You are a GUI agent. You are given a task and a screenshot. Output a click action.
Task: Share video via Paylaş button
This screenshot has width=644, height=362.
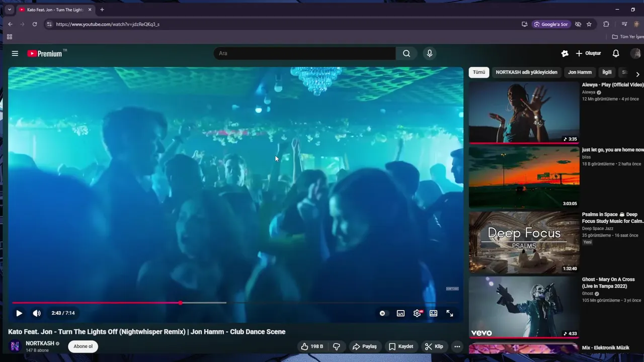pos(364,346)
